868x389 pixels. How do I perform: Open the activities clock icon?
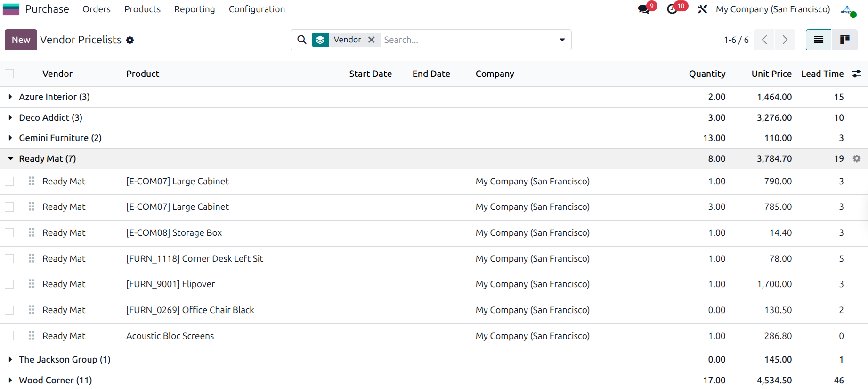coord(672,9)
